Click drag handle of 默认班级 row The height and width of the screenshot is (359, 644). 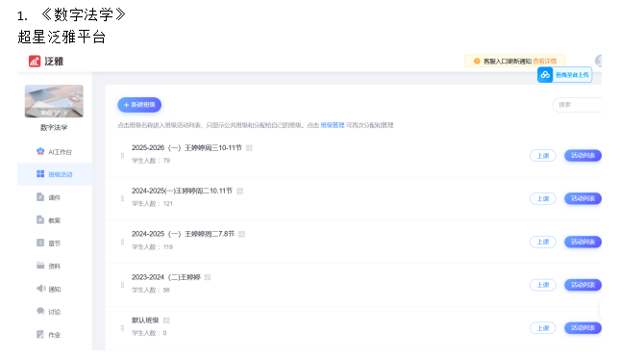[122, 328]
